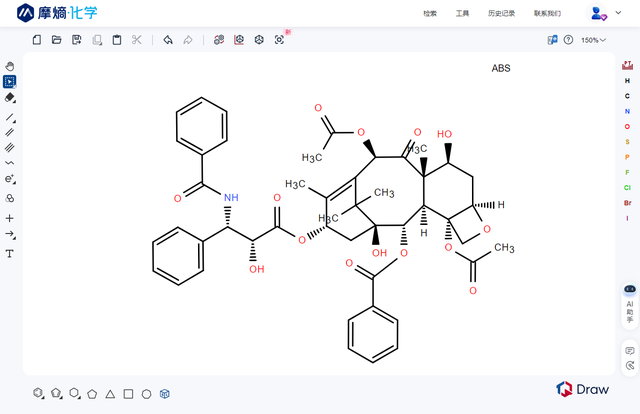Open the periodic table icon
Viewport: 640px width, 414px height.
[627, 65]
